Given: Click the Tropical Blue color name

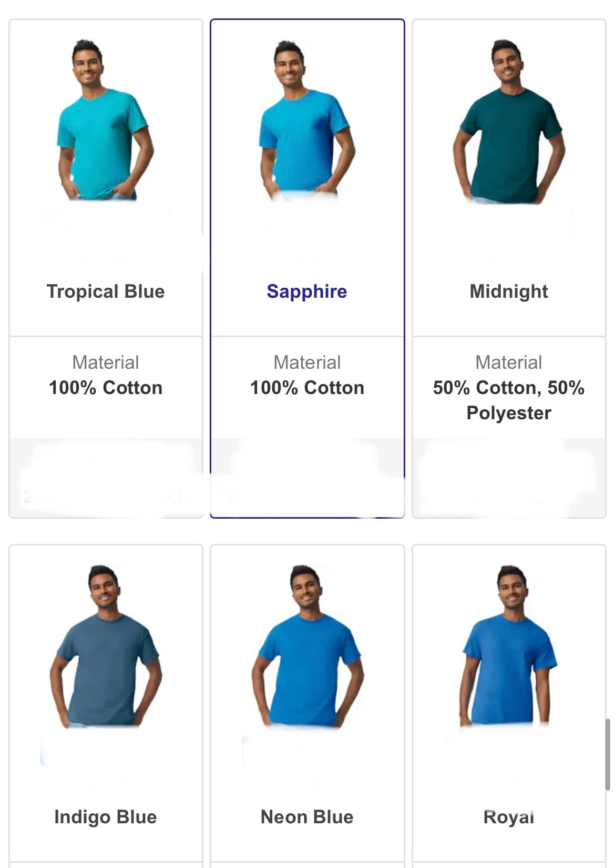Looking at the screenshot, I should point(106,291).
